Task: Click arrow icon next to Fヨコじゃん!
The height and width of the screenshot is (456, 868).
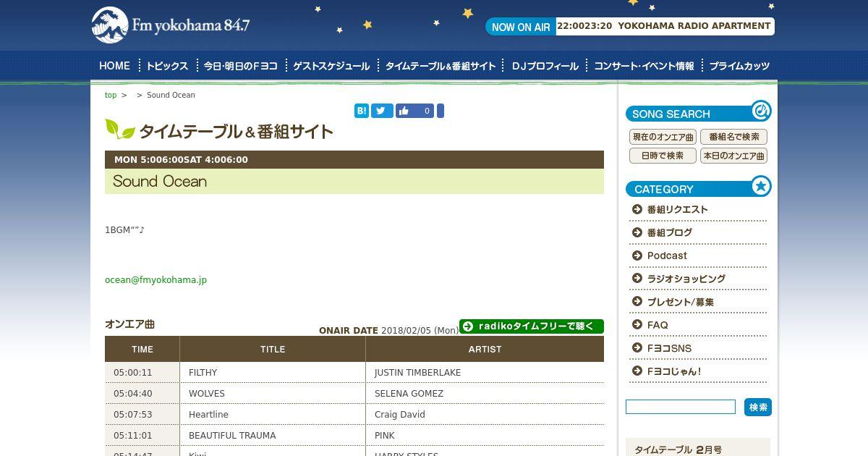Action: tap(637, 371)
